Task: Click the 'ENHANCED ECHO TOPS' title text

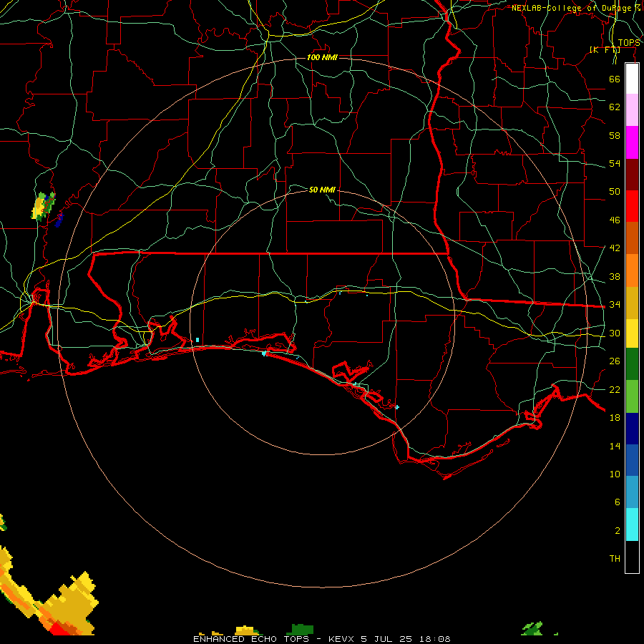Action: pyautogui.click(x=251, y=639)
